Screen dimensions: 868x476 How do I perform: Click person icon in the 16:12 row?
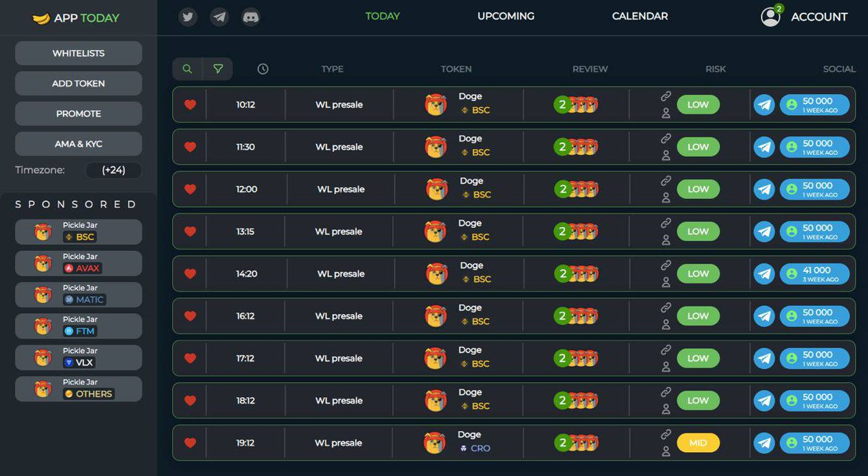(666, 324)
